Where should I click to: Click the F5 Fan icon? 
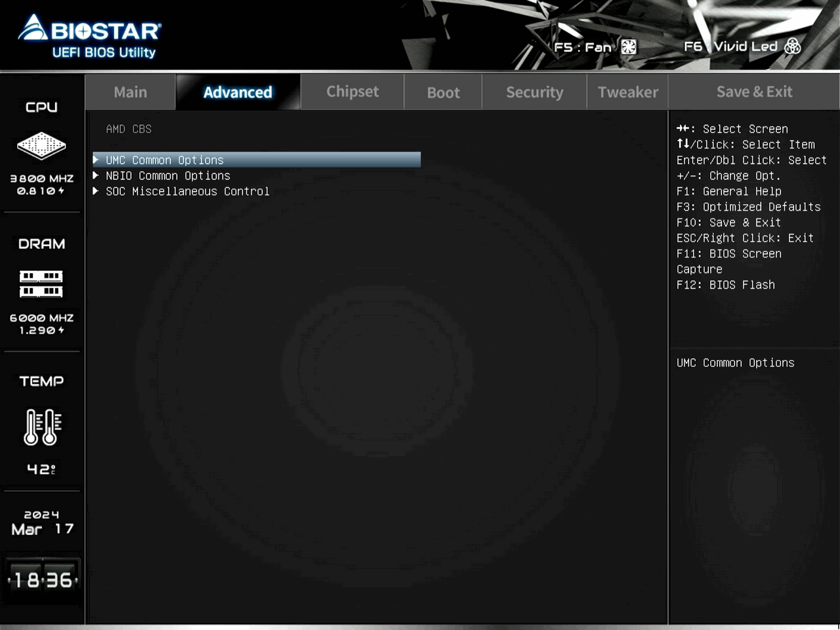tap(629, 47)
